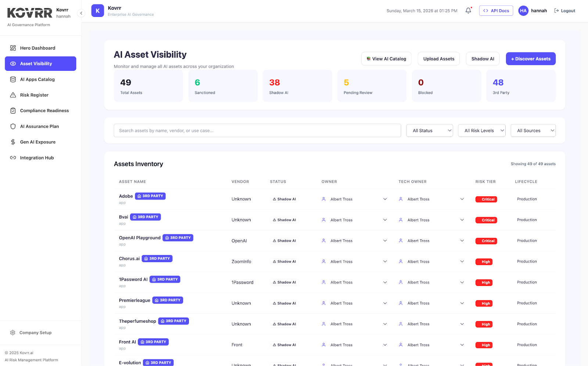This screenshot has height=366, width=588.
Task: Click the HA user avatar
Action: tap(523, 11)
